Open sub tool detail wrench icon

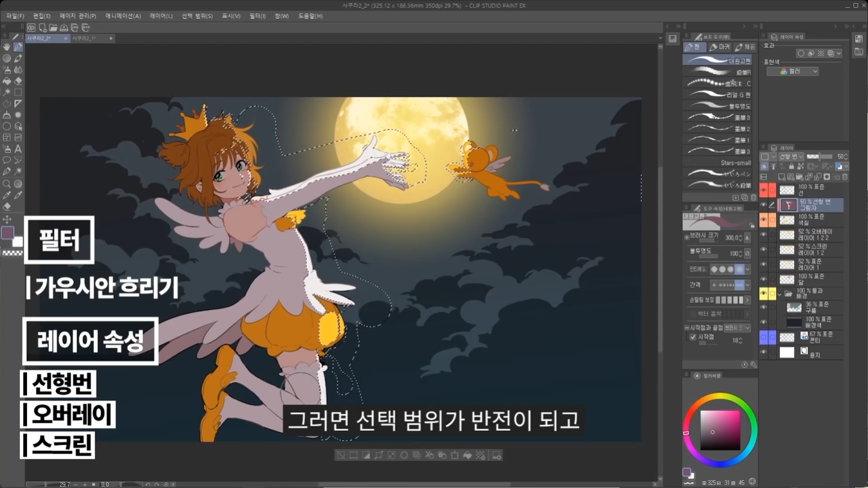coord(753,365)
